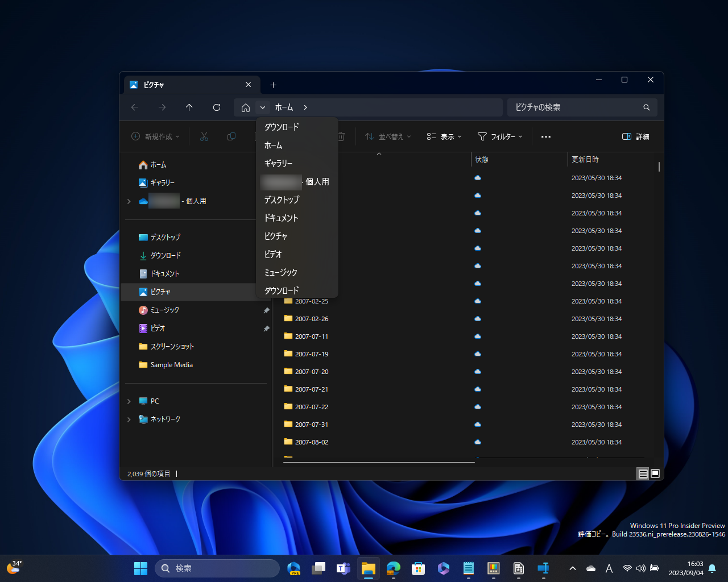The width and height of the screenshot is (728, 582).
Task: Open the 並べ替え sort dropdown
Action: 387,136
